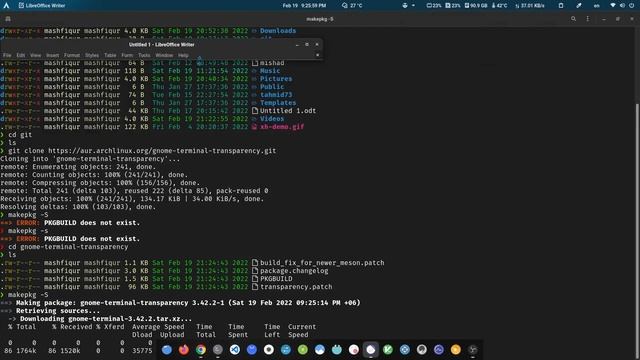This screenshot has width=640, height=360.
Task: Click the 'Making package: gnome-terminal-transparency' line
Action: (x=188, y=303)
